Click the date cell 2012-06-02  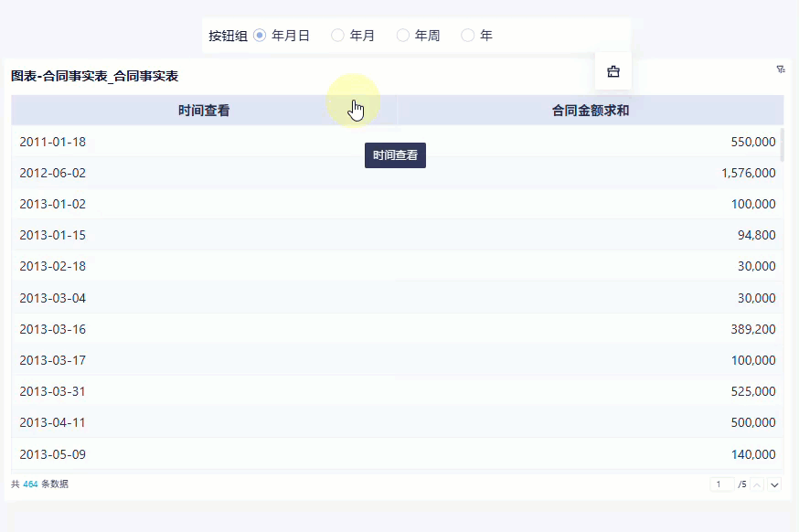pyautogui.click(x=52, y=173)
